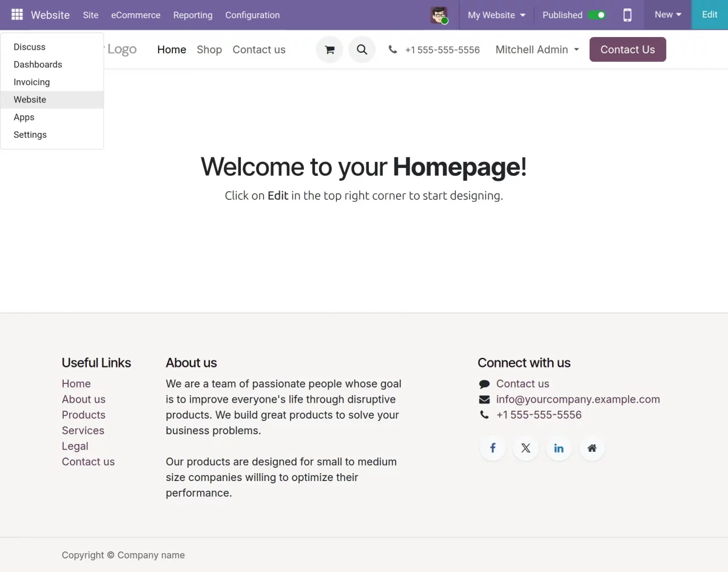Viewport: 728px width, 572px height.
Task: Select Settings from the apps menu
Action: click(x=52, y=135)
